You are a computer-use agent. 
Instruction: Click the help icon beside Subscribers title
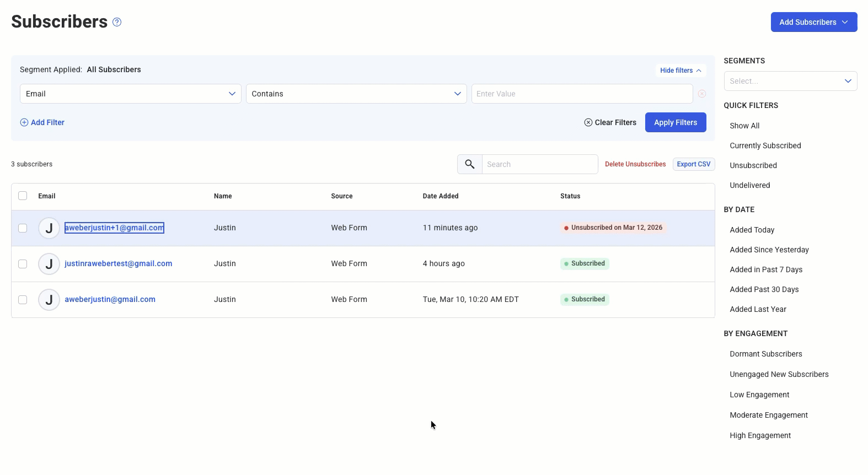coord(117,22)
